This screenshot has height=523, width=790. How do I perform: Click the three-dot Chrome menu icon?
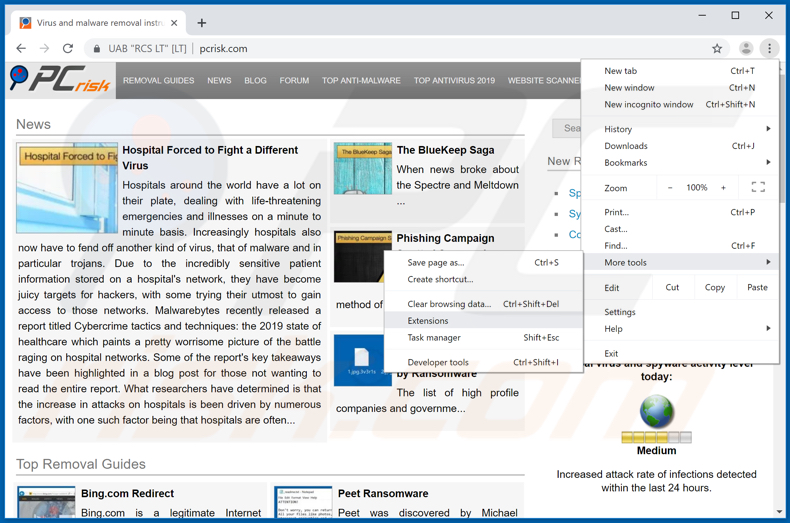pos(769,48)
